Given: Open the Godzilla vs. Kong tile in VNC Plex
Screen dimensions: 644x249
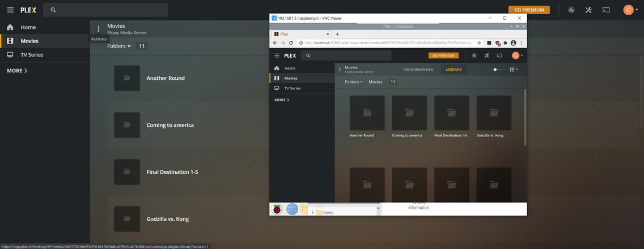Looking at the screenshot, I should pyautogui.click(x=494, y=113).
